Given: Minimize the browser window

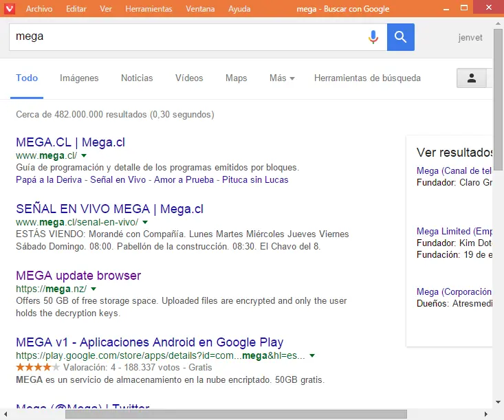Looking at the screenshot, I should tap(446, 9).
